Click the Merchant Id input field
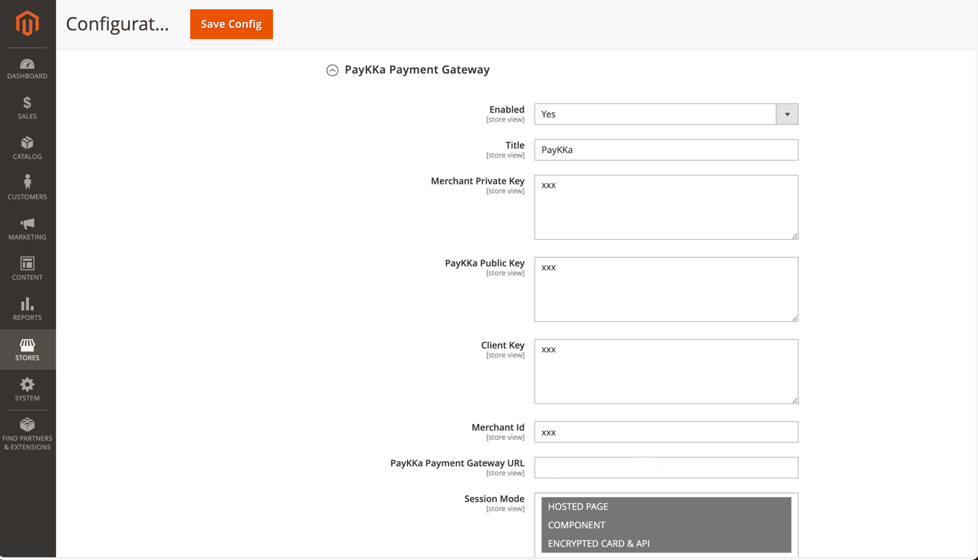 pyautogui.click(x=666, y=432)
